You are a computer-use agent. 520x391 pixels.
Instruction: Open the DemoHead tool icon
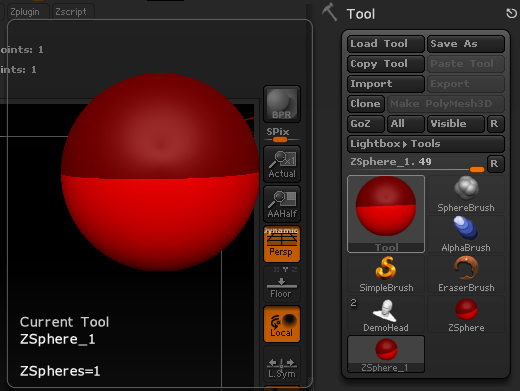[386, 314]
